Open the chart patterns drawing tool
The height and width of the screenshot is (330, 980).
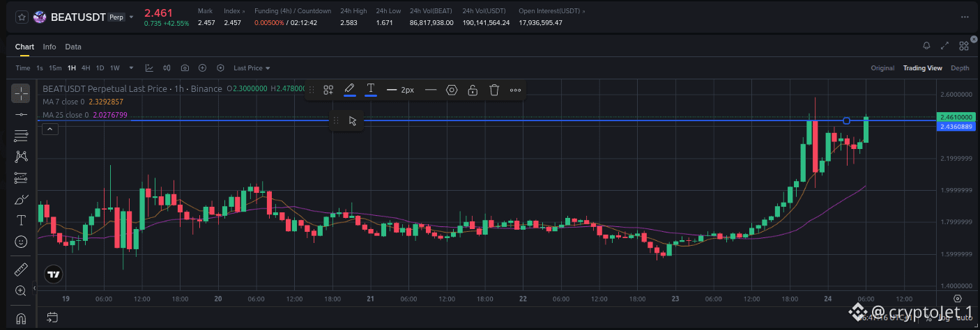21,157
